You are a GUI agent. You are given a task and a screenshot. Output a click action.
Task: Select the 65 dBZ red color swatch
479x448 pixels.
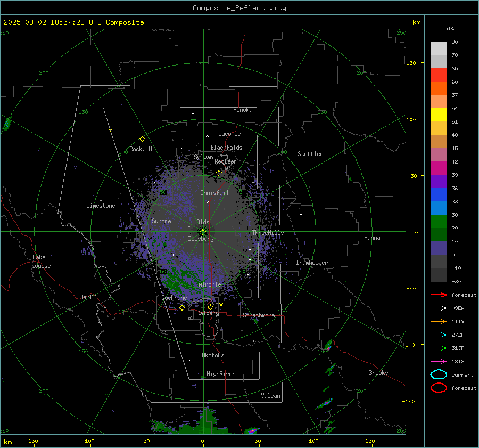(439, 75)
